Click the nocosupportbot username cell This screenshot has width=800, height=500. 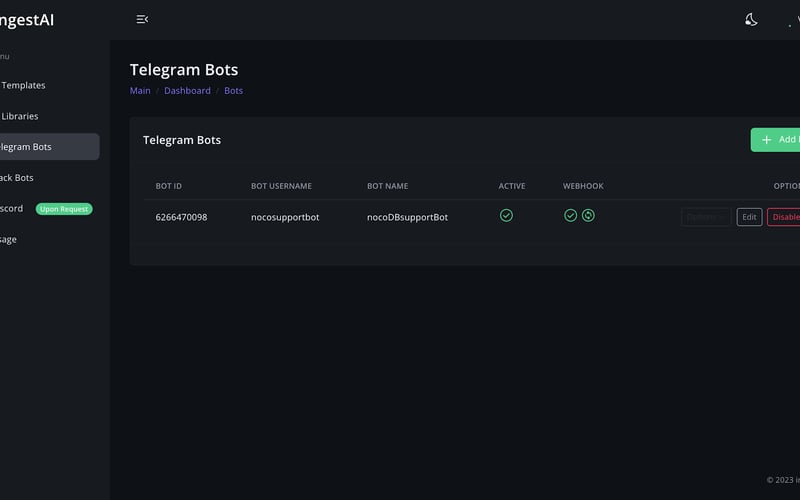point(285,217)
